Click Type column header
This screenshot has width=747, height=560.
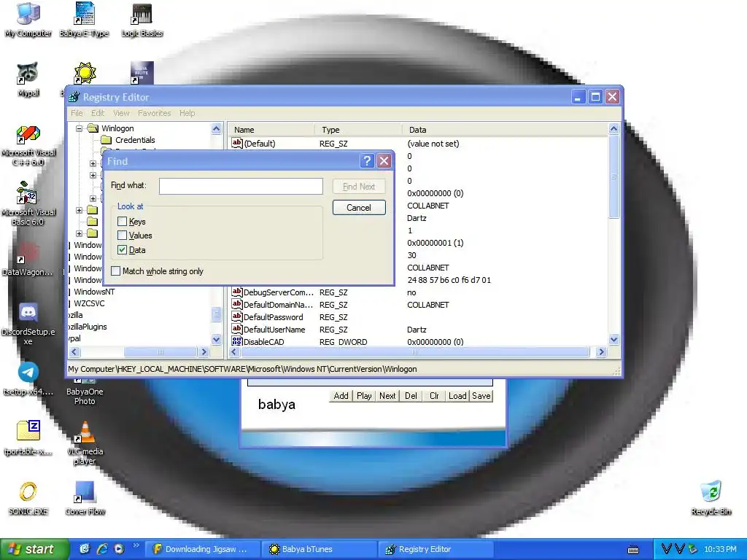[359, 130]
